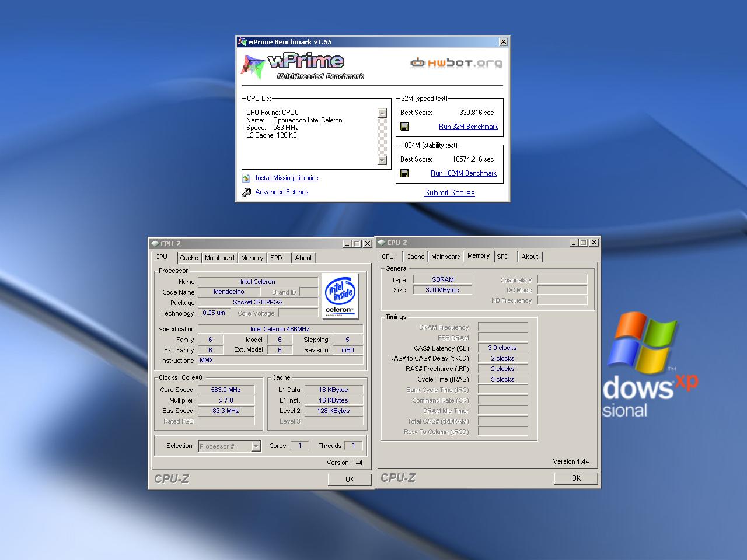The image size is (747, 560).
Task: Click the 32M save score floppy icon
Action: pos(404,127)
